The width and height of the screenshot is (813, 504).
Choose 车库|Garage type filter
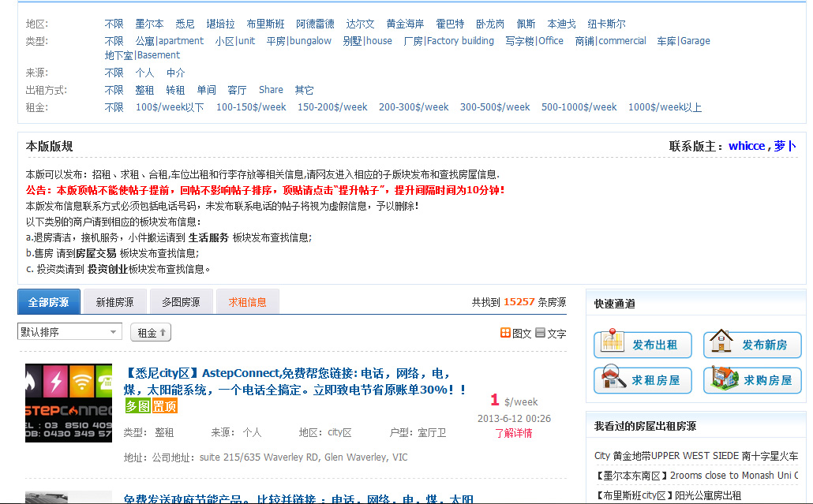tap(684, 41)
